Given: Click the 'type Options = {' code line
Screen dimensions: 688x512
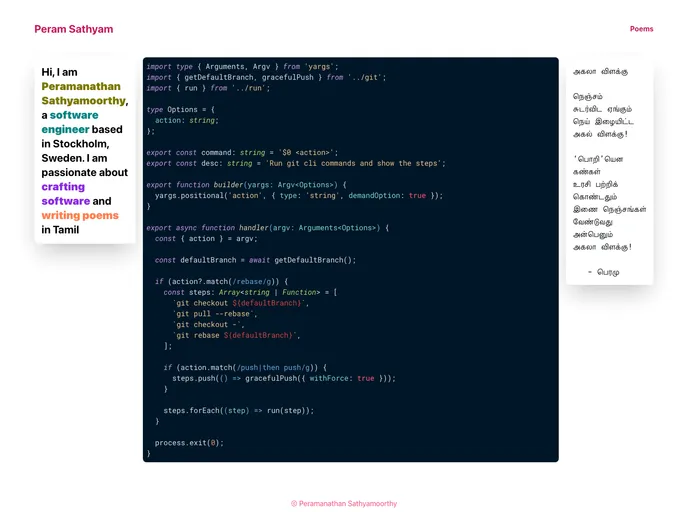Looking at the screenshot, I should [180, 109].
